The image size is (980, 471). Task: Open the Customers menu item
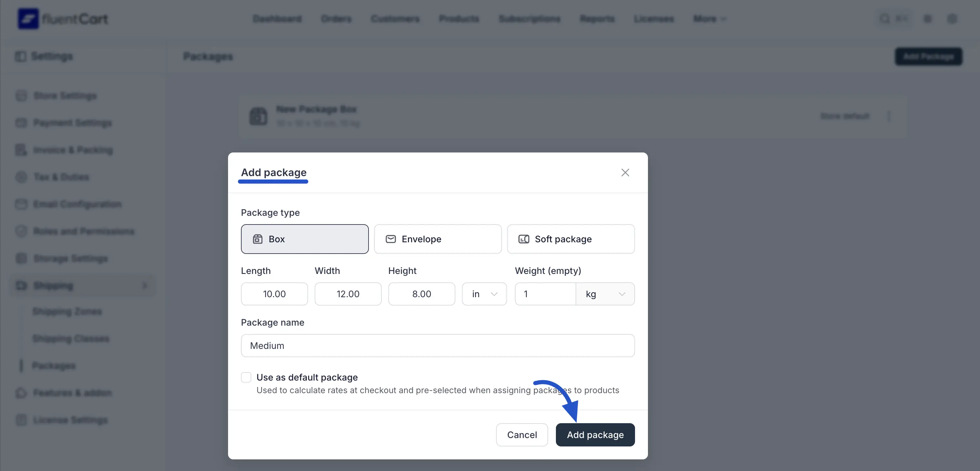coord(395,19)
